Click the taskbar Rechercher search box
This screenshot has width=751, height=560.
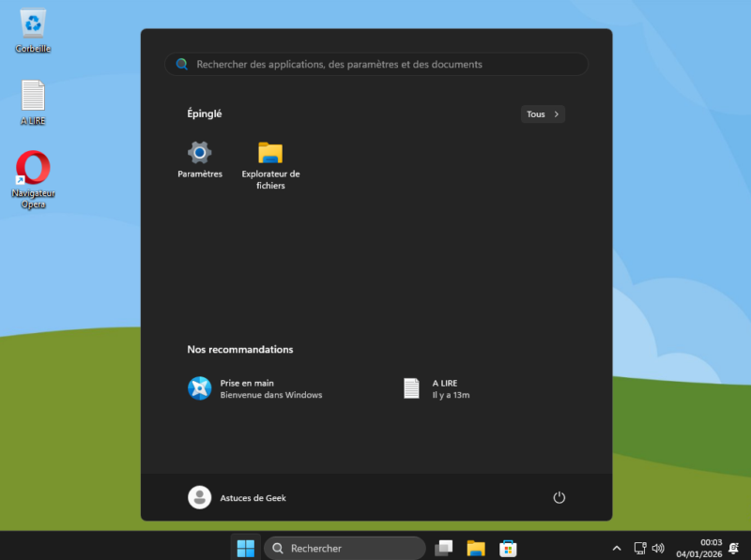(345, 548)
